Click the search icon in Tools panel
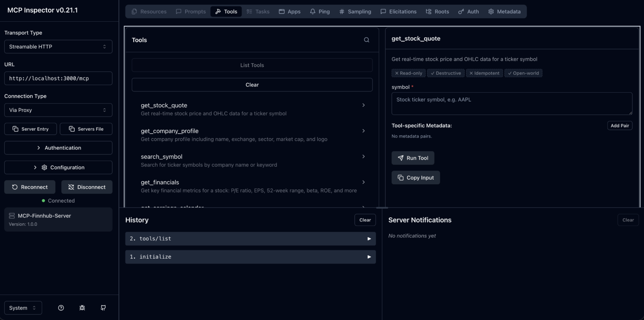Screen dimensions: 644x320 point(367,40)
